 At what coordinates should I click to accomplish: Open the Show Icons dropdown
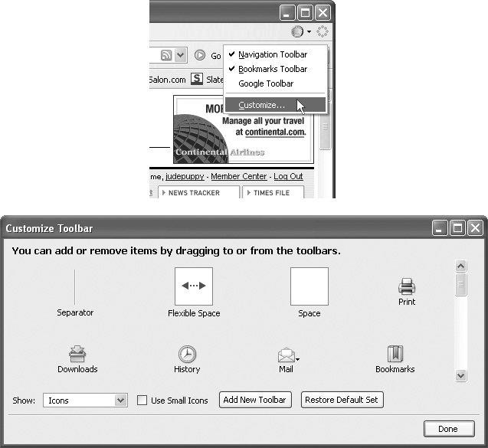pyautogui.click(x=85, y=400)
